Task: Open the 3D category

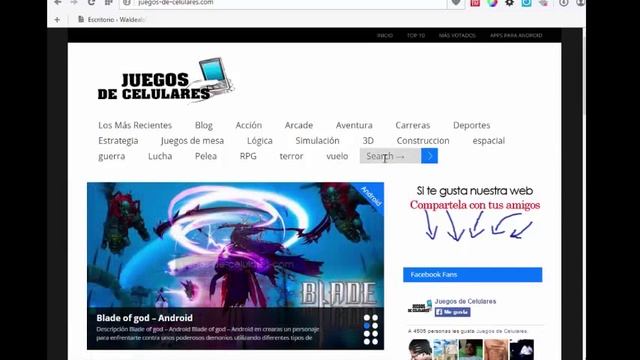Action: [x=368, y=141]
